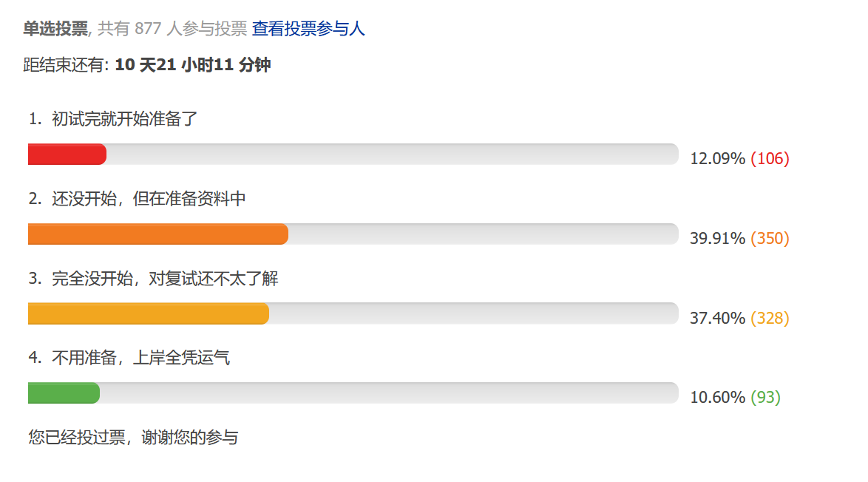Click the 10.60% percentage label
Image resolution: width=868 pixels, height=482 pixels.
pos(717,397)
